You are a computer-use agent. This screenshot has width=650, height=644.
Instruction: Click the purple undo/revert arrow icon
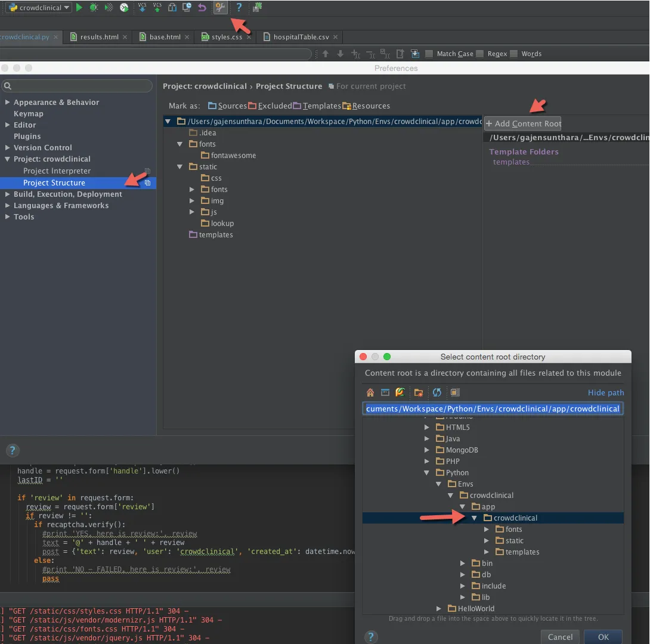coord(202,8)
